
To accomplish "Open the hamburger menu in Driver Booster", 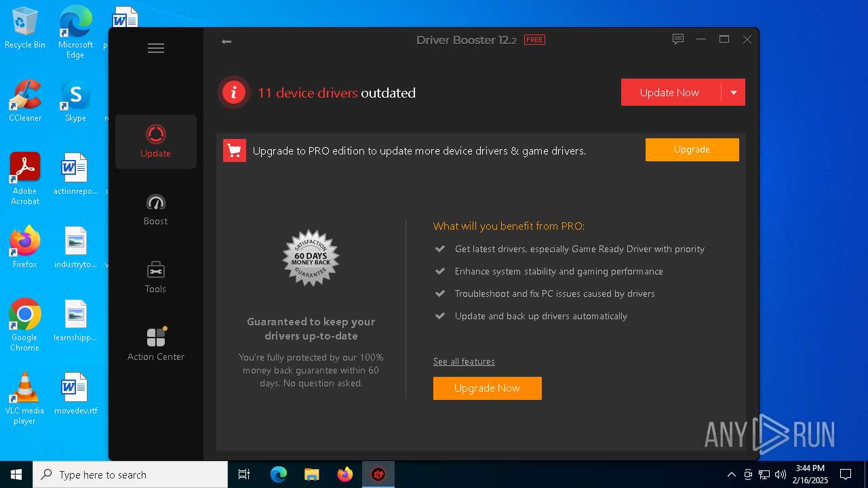I will coord(156,48).
